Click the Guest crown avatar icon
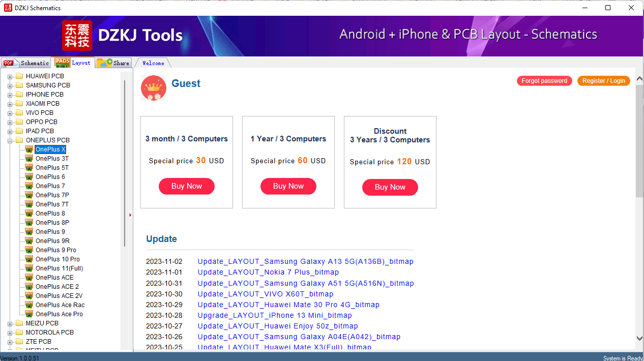644x361 pixels. 153,87
